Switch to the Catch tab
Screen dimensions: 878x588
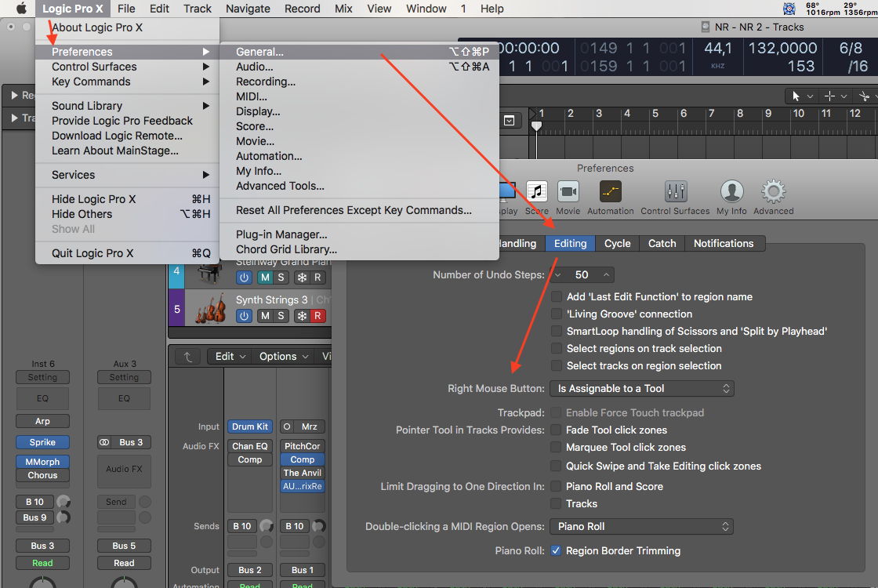[662, 244]
